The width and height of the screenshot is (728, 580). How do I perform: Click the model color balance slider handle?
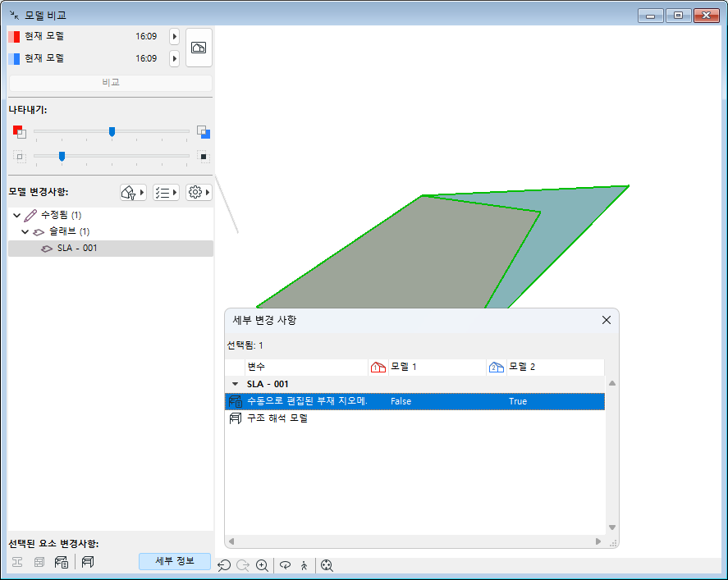click(x=112, y=132)
